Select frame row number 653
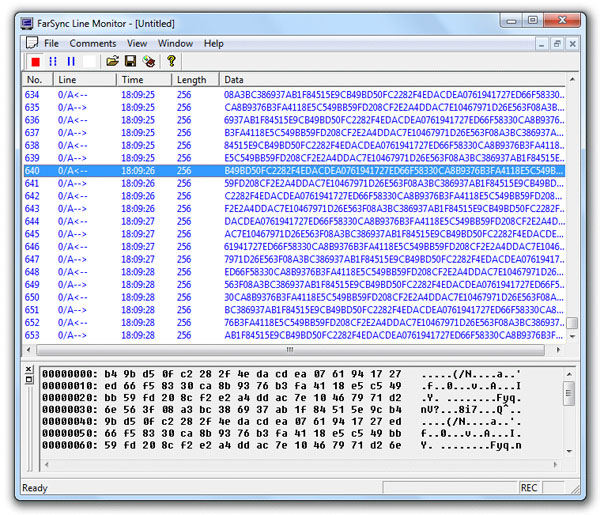Screen dimensions: 600x515 pyautogui.click(x=294, y=335)
